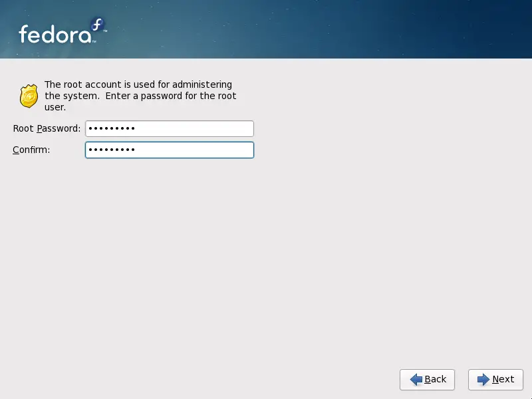Place cursor in the Root Password entry
This screenshot has width=532, height=399.
169,128
